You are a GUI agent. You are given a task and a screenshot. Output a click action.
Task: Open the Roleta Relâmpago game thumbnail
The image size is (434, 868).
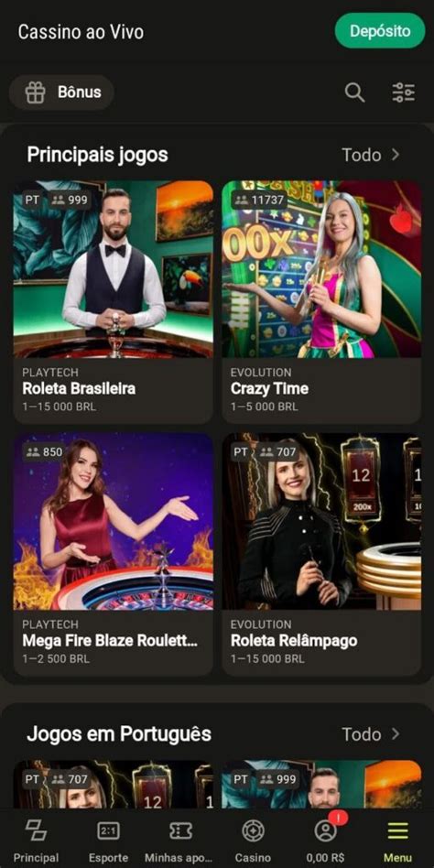(321, 522)
